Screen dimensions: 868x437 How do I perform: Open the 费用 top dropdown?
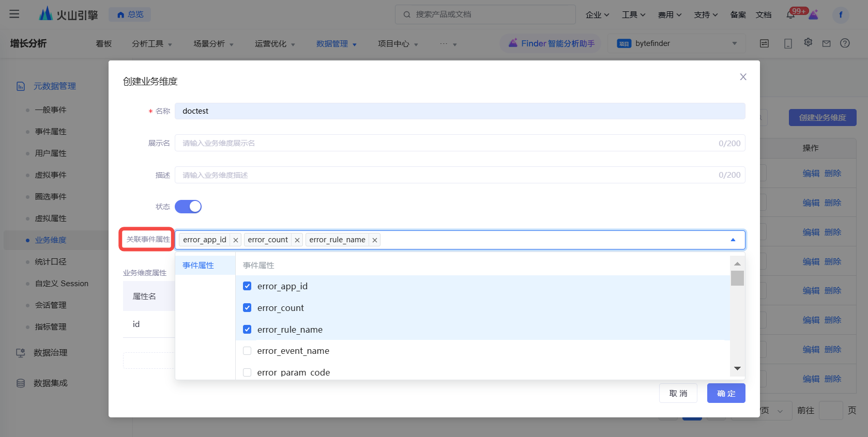pyautogui.click(x=670, y=14)
